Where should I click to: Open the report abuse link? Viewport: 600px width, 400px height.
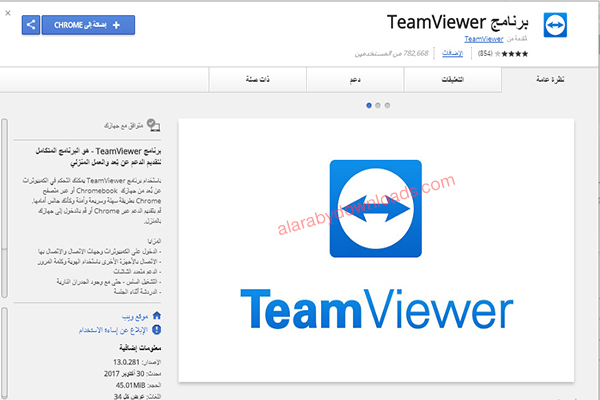pyautogui.click(x=113, y=330)
